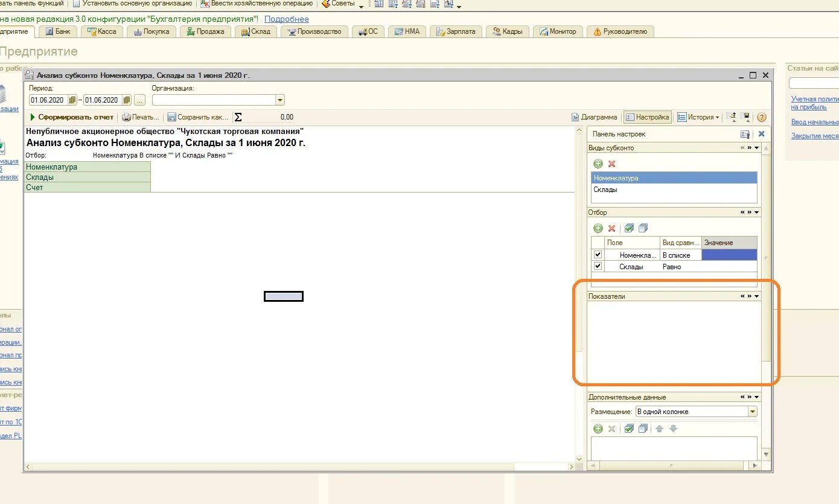This screenshot has width=839, height=504.
Task: Add a subconto type in Виды субконто
Action: coord(598,164)
